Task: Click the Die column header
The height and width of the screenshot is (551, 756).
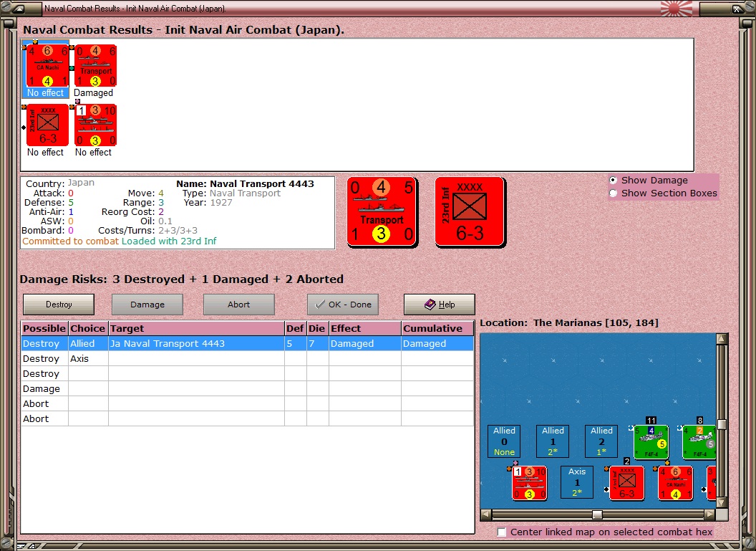Action: pyautogui.click(x=316, y=328)
